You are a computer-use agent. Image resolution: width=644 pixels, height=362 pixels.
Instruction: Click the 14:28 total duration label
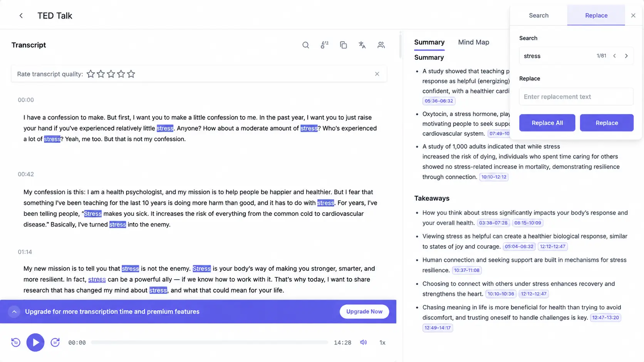(342, 342)
